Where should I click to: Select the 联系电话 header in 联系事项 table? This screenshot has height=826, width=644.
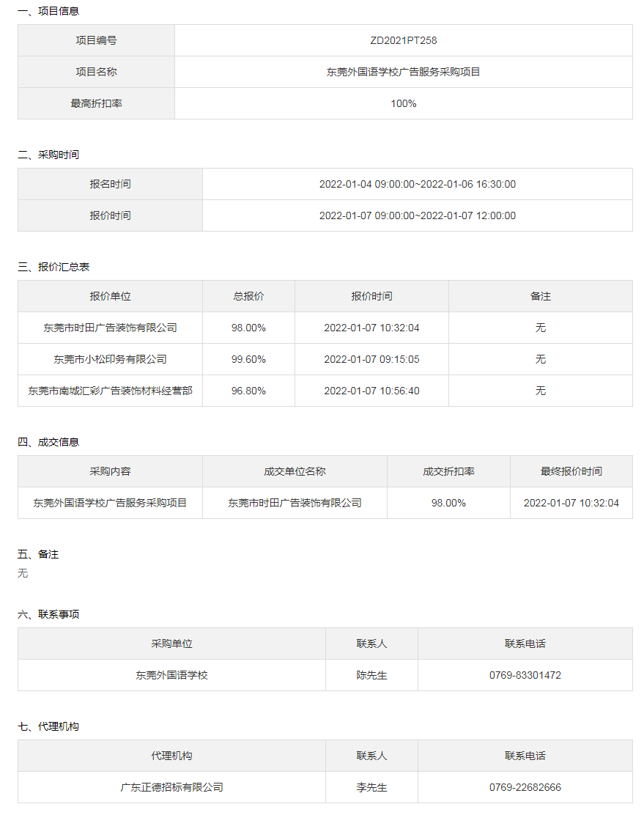(x=525, y=644)
